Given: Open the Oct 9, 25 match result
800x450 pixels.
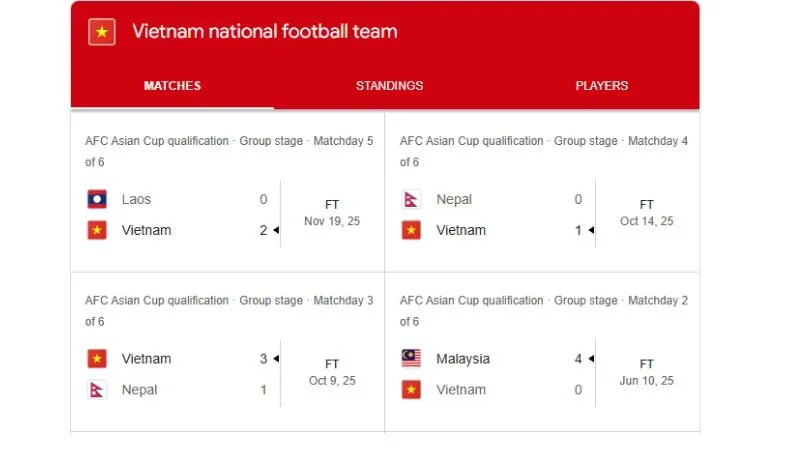Looking at the screenshot, I should coord(332,372).
